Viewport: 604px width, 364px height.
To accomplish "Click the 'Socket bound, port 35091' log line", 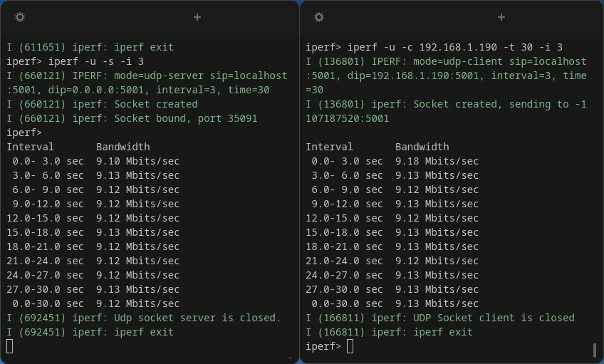I will 132,118.
